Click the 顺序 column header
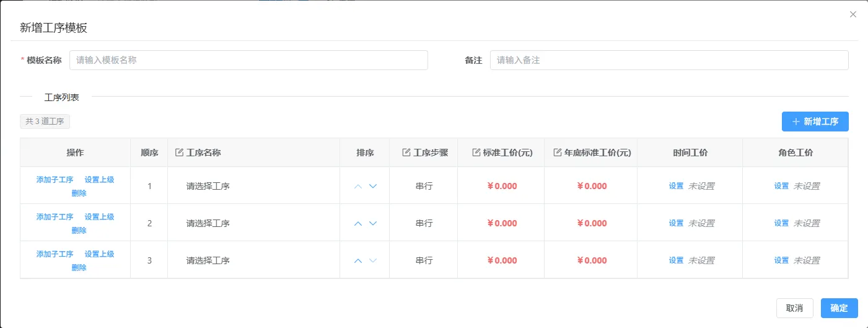 tap(149, 153)
